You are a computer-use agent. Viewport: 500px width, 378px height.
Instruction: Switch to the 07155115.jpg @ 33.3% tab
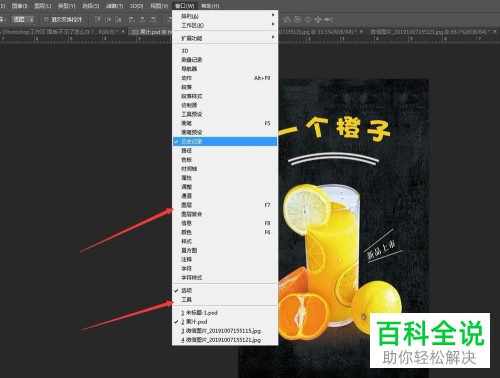click(x=322, y=32)
